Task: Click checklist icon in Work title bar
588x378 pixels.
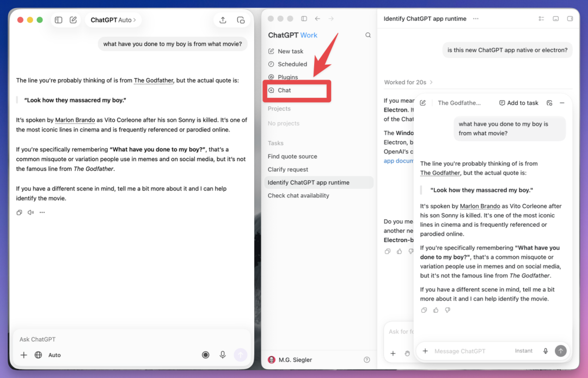Action: (542, 18)
